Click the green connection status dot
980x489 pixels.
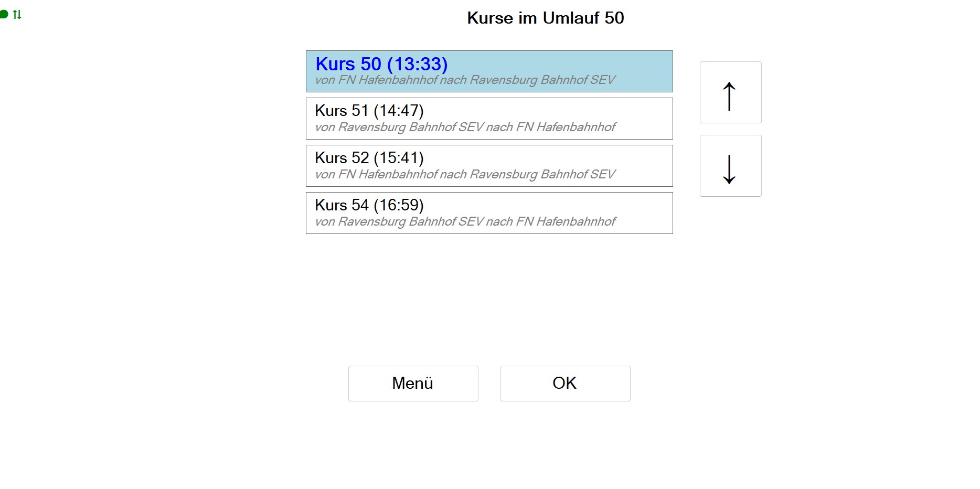[4, 14]
